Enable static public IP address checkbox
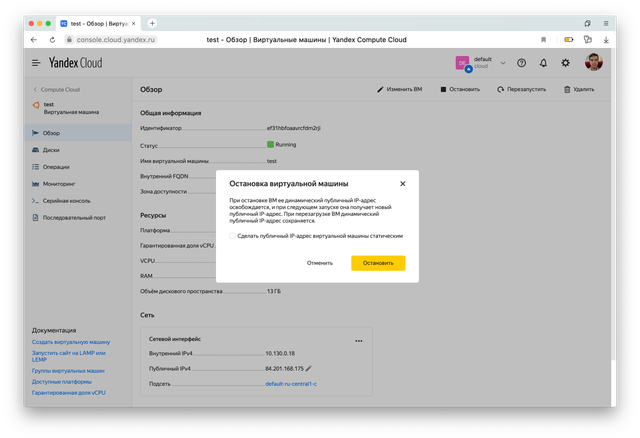The image size is (640, 438). pyautogui.click(x=232, y=236)
